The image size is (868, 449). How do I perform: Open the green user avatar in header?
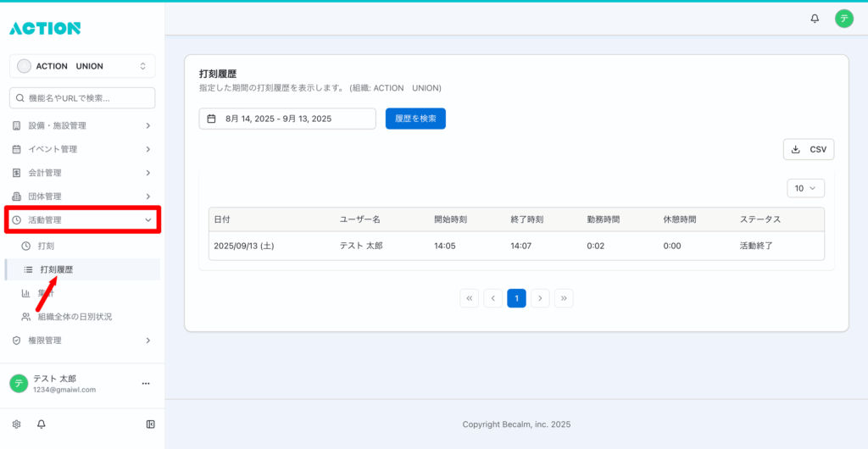click(x=843, y=18)
